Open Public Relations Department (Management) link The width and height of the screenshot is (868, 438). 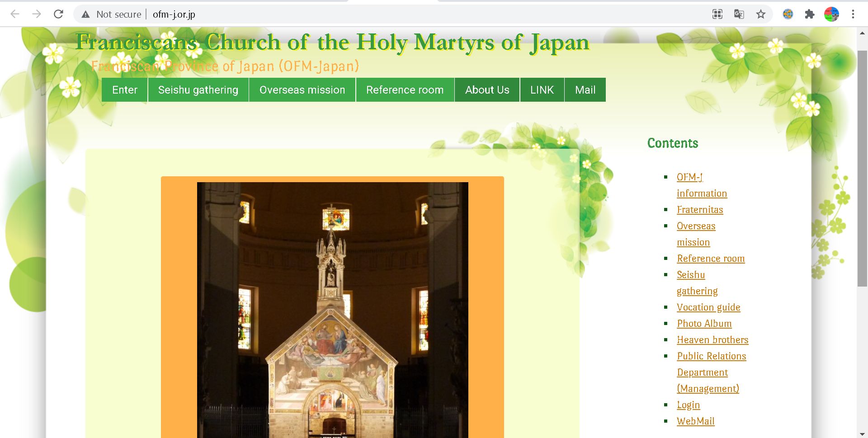tap(711, 372)
